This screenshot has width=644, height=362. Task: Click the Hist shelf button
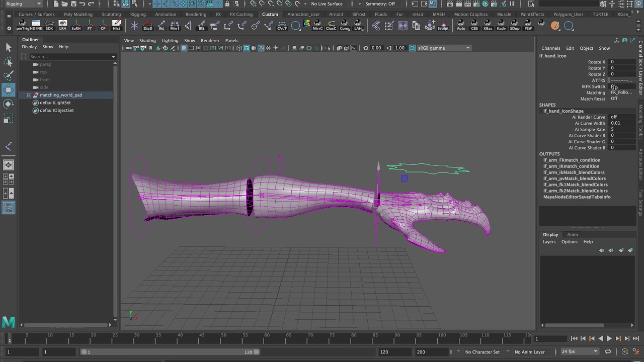(116, 26)
